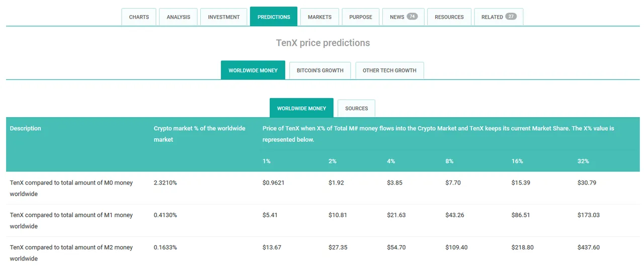This screenshot has height=280, width=644.
Task: Click the $173.03 price cell
Action: (589, 215)
